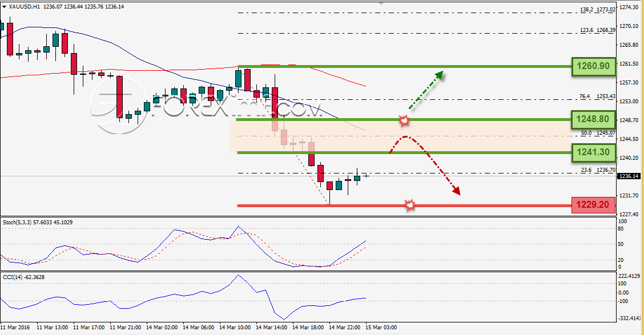This screenshot has height=335, width=644.
Task: Click the Stochastic scale value 20
Action: (x=621, y=260)
